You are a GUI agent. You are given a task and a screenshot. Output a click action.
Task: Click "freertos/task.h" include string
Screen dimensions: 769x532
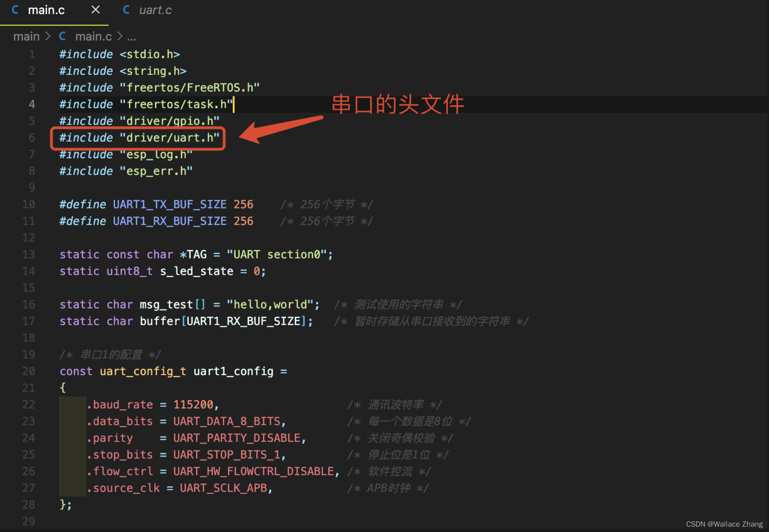coord(176,105)
